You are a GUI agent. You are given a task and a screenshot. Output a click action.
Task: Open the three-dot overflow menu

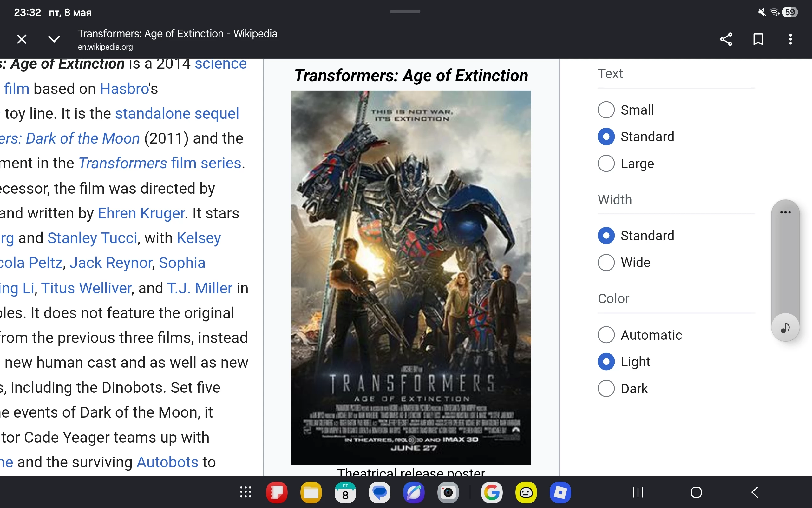790,39
